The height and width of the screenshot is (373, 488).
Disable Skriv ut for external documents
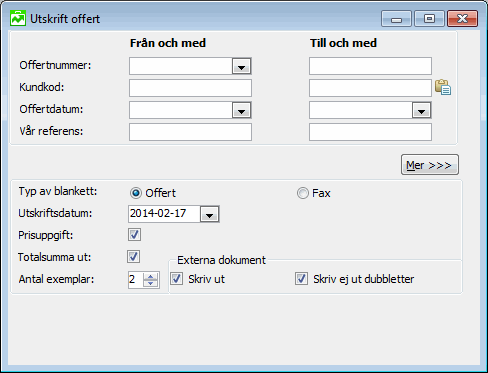[x=177, y=279]
